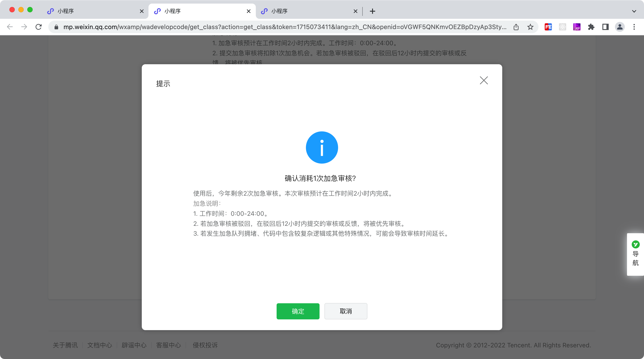Open the 导航 floating navigation widget
Viewport: 644px width, 359px height.
tap(635, 254)
